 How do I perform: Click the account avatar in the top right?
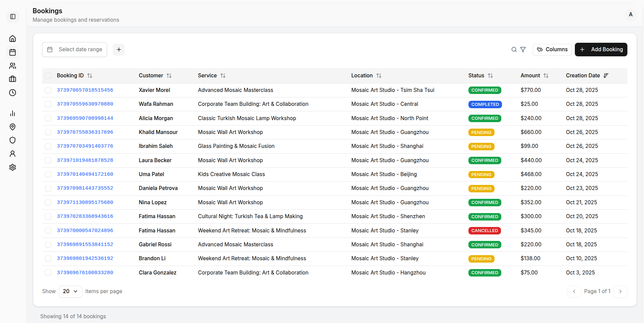point(631,15)
